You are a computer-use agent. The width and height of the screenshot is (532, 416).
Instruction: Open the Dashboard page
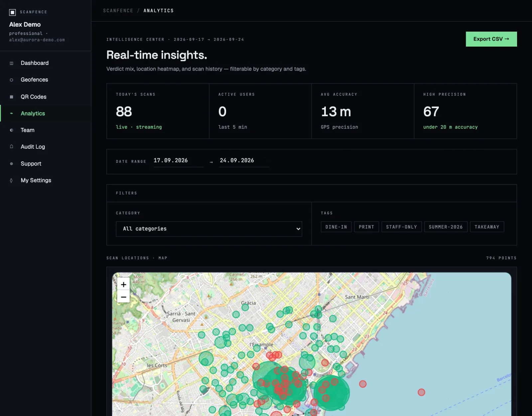[x=46, y=63]
